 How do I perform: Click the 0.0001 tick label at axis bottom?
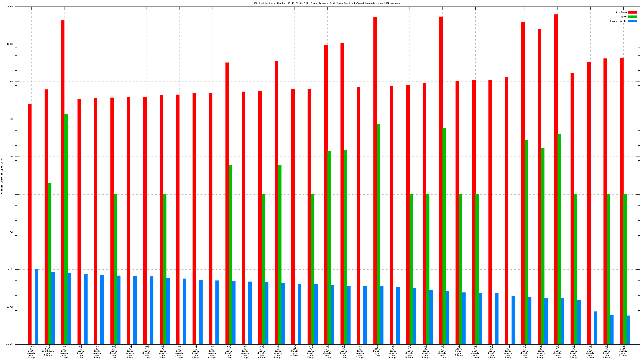(x=10, y=344)
